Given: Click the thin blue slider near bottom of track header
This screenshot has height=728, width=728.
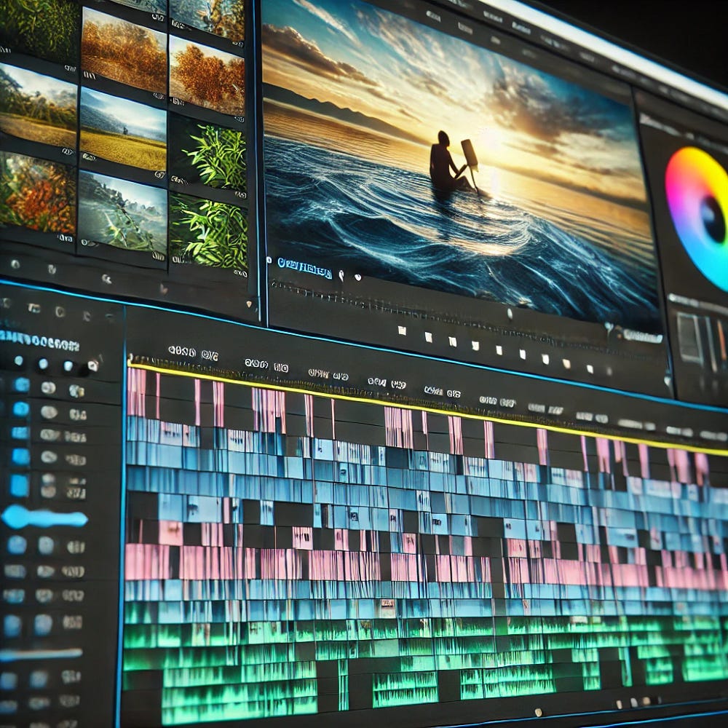Looking at the screenshot, I should click(41, 654).
